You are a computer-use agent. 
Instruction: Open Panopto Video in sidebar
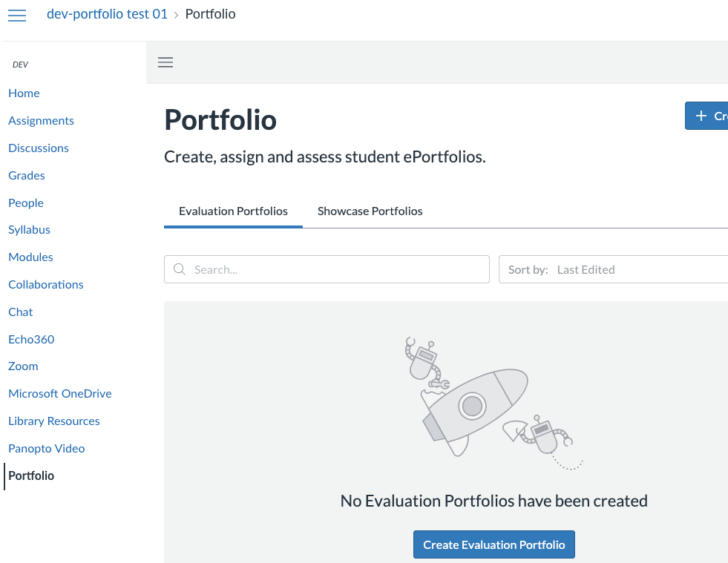47,448
